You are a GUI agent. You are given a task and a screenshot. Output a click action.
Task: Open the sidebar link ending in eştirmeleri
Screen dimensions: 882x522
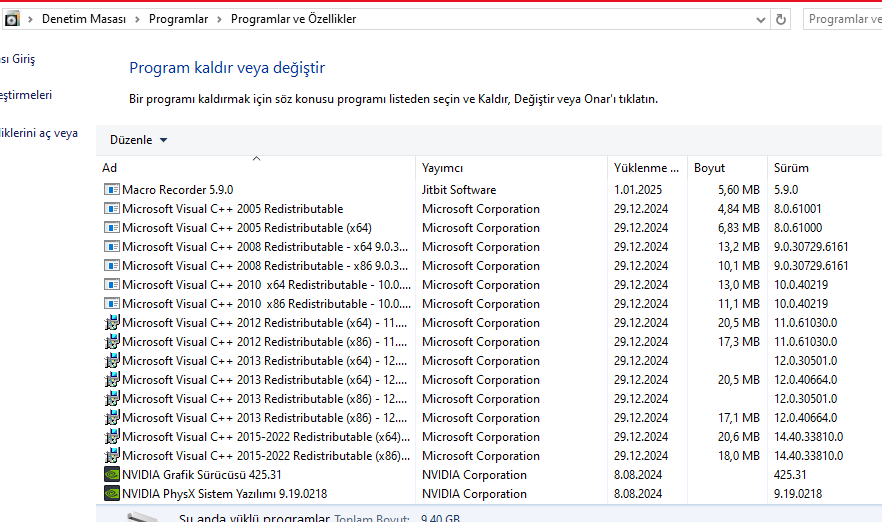coord(26,95)
